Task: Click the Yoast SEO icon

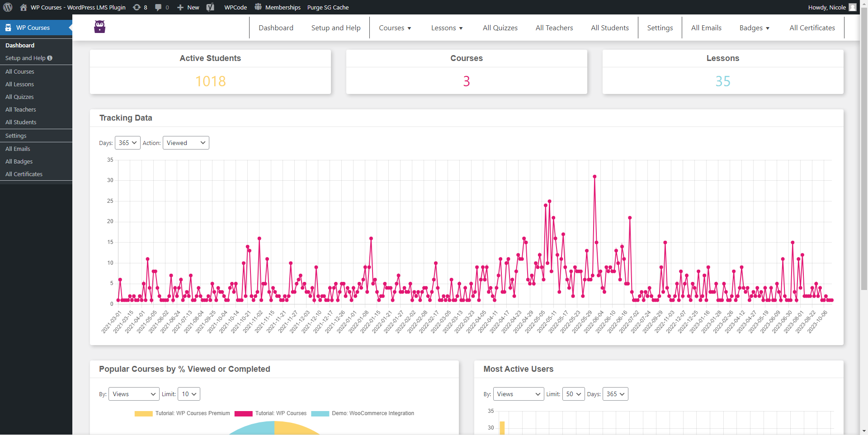Action: coord(210,7)
